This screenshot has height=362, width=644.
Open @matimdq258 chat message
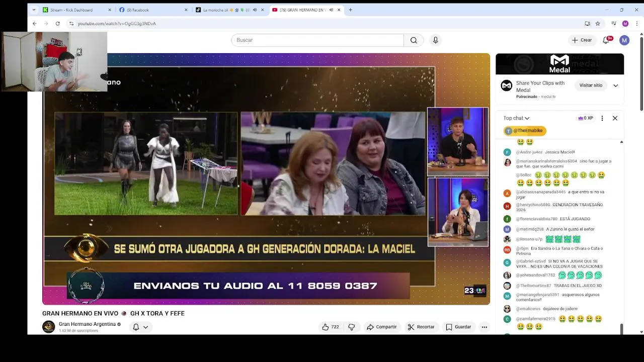pos(558,229)
